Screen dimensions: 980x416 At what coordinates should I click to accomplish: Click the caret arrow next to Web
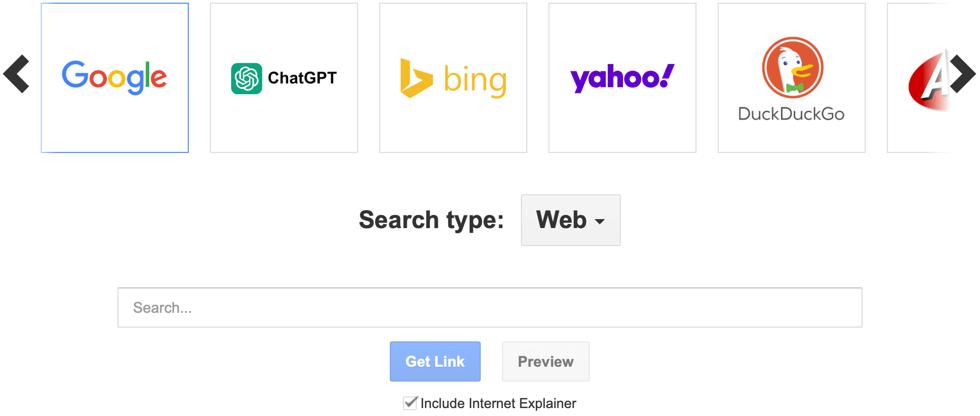[600, 221]
